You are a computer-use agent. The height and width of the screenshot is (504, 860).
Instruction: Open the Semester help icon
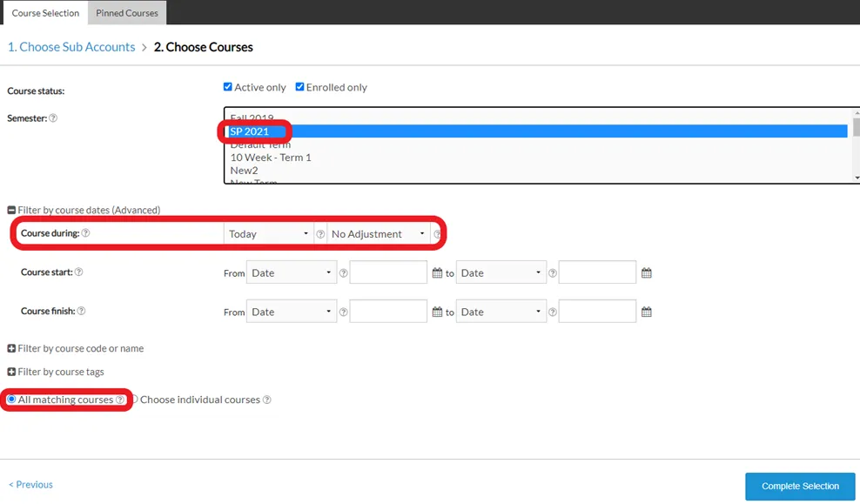point(53,118)
